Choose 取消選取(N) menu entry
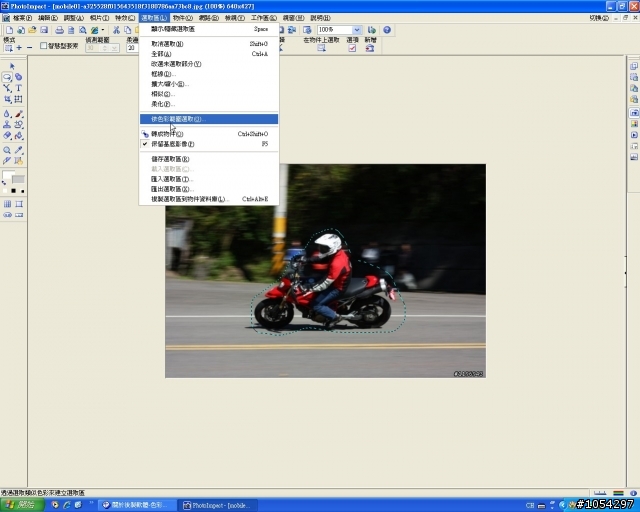This screenshot has height=512, width=640. pos(209,44)
